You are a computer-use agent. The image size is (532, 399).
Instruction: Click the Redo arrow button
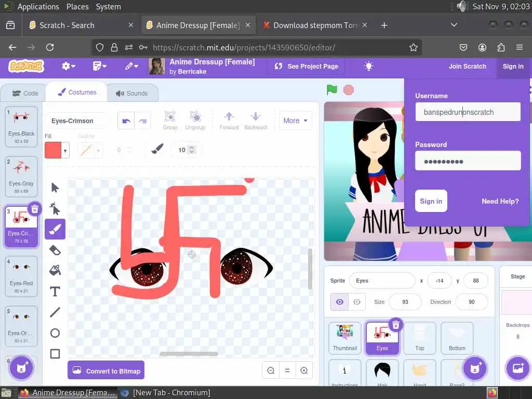point(142,121)
